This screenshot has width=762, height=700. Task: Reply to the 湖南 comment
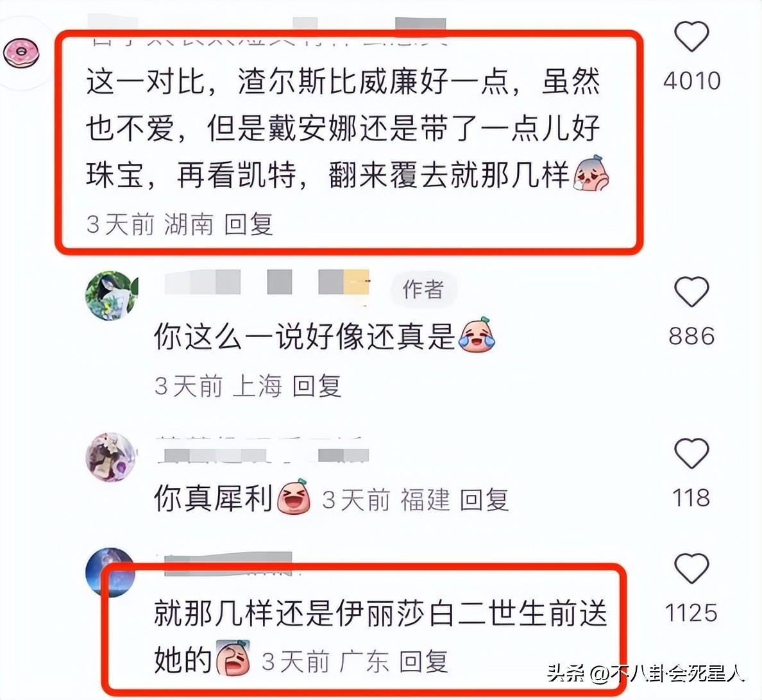click(249, 224)
